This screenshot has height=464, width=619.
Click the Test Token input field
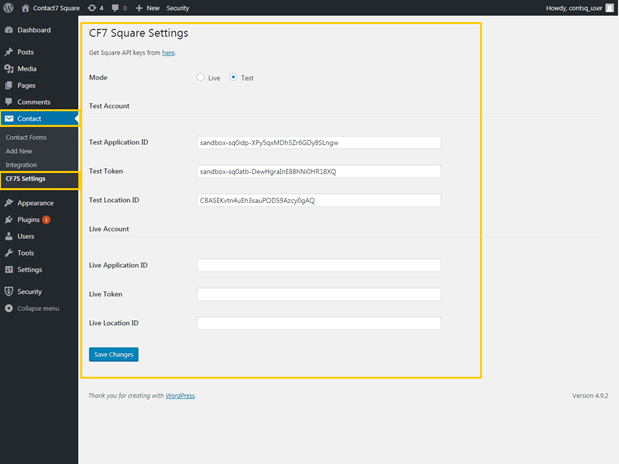click(x=319, y=171)
